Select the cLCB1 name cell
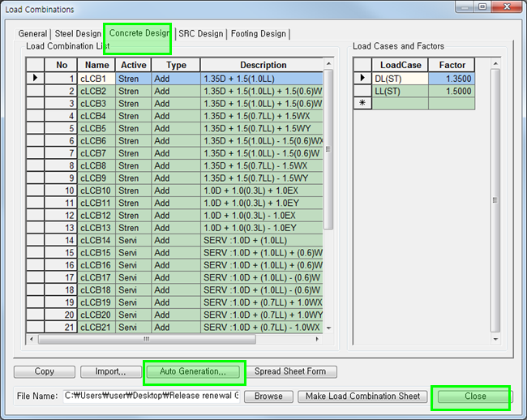The height and width of the screenshot is (420, 527). pyautogui.click(x=96, y=79)
